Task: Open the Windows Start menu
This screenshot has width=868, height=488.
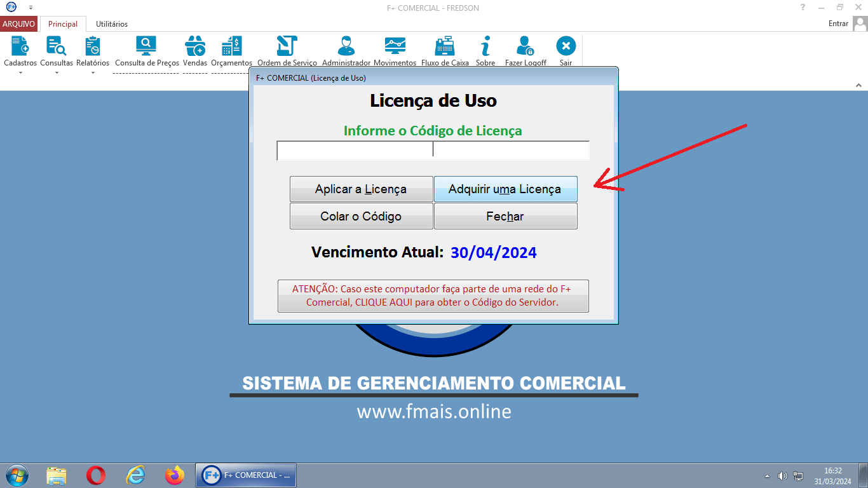Action: [x=17, y=475]
